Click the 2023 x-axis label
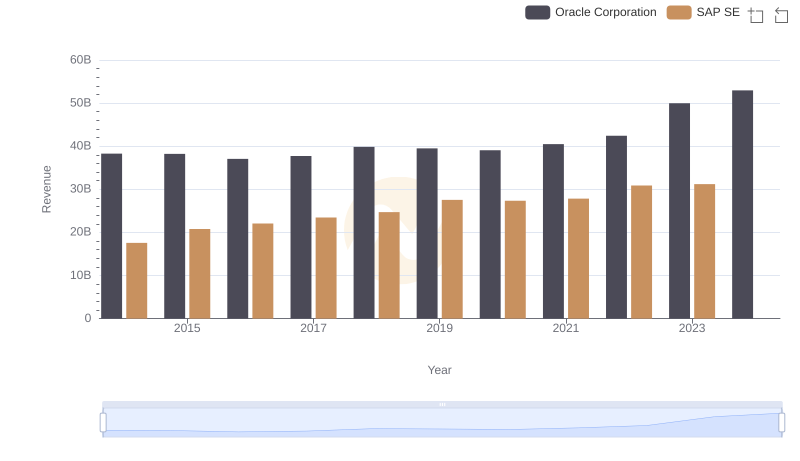Screen dimensions: 800x461 (x=692, y=328)
